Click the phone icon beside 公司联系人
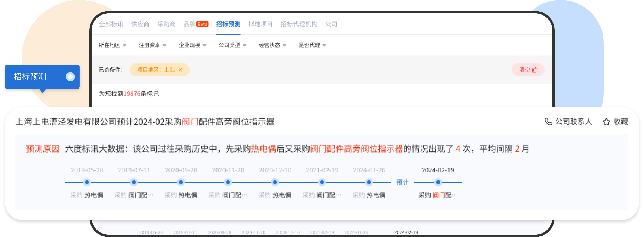 pos(548,122)
